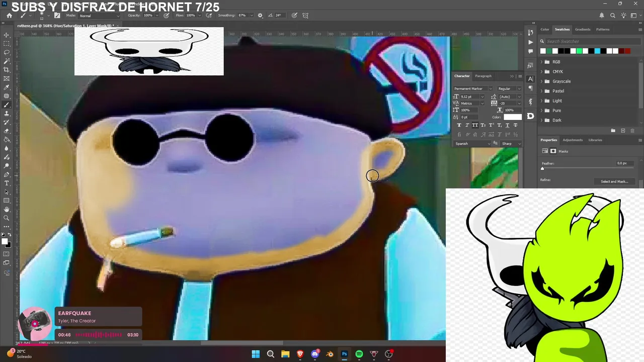Viewport: 644px width, 362px height.
Task: Toggle All Caps in Character panel
Action: pos(475,125)
